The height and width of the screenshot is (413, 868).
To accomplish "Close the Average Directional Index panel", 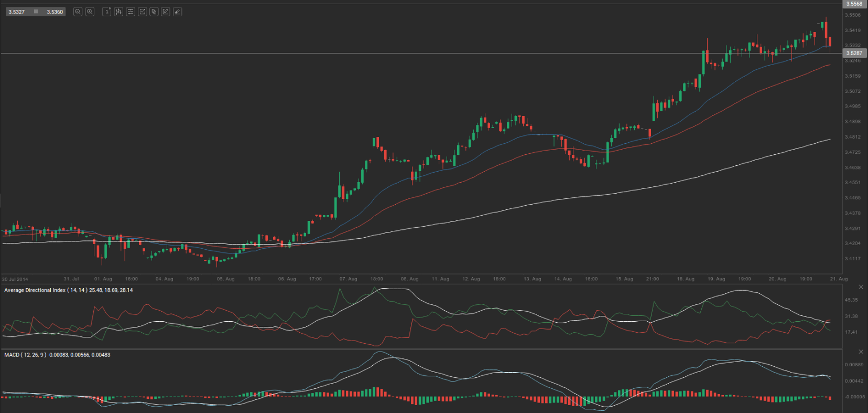I will (x=861, y=287).
